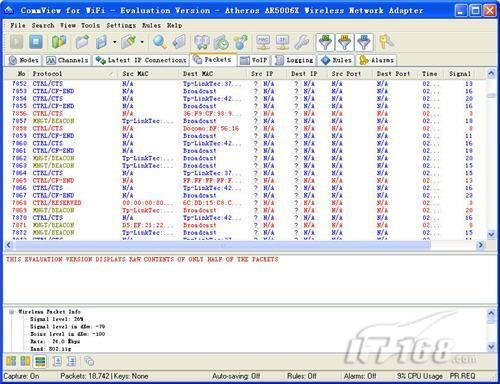The height and width of the screenshot is (384, 500).
Task: Open the Settings menu
Action: (121, 25)
